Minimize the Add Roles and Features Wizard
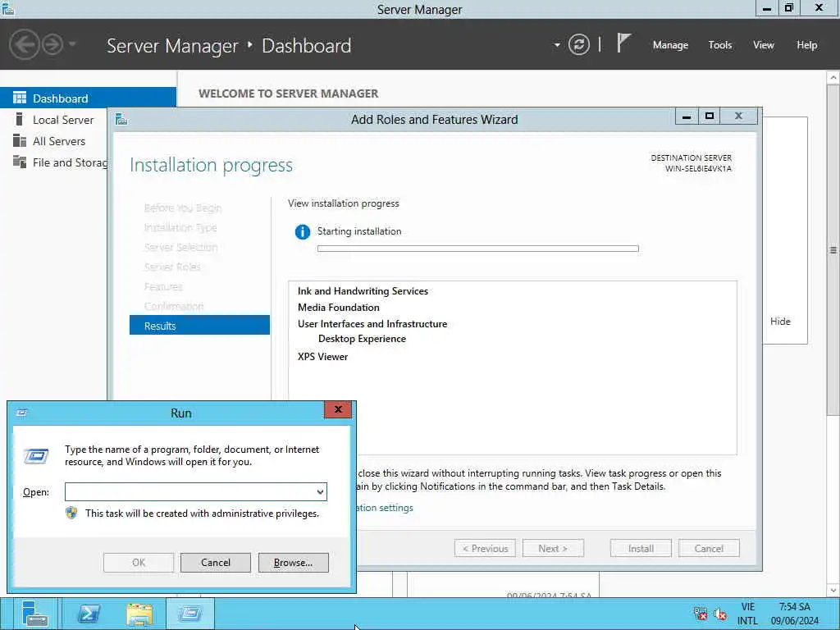 click(687, 116)
